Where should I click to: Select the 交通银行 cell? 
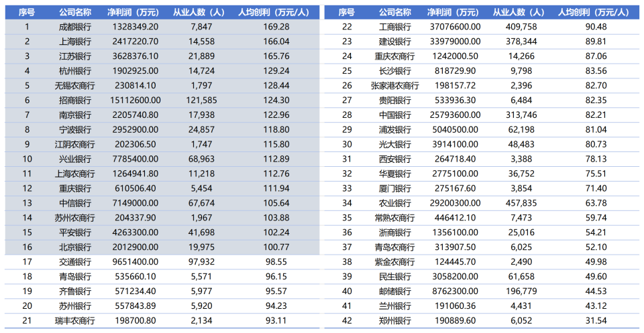[x=74, y=261]
